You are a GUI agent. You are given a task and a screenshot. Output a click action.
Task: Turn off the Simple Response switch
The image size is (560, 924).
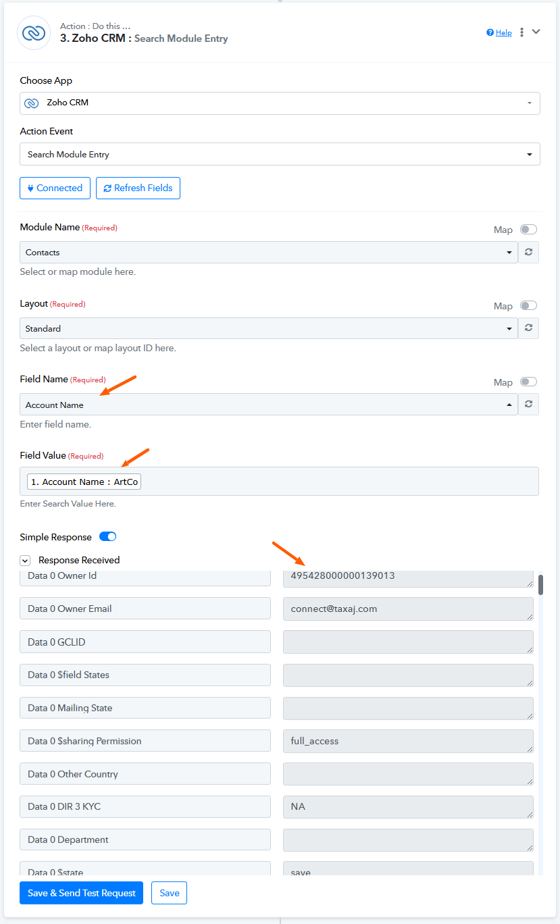[x=108, y=537]
